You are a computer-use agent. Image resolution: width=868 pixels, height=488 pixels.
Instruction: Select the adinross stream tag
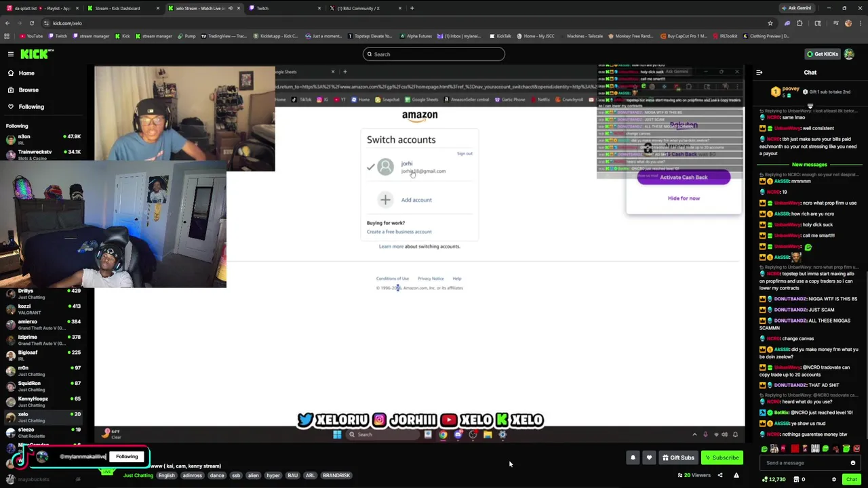(x=193, y=476)
